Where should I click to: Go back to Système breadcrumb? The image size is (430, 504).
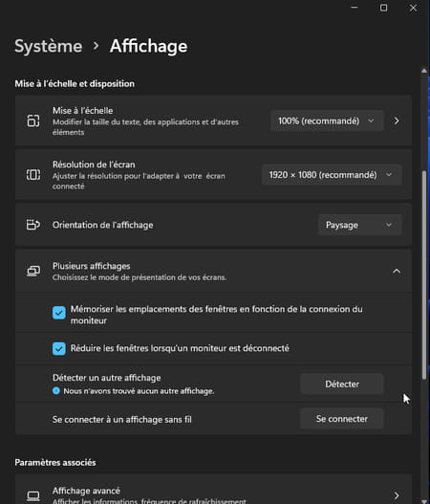click(49, 46)
